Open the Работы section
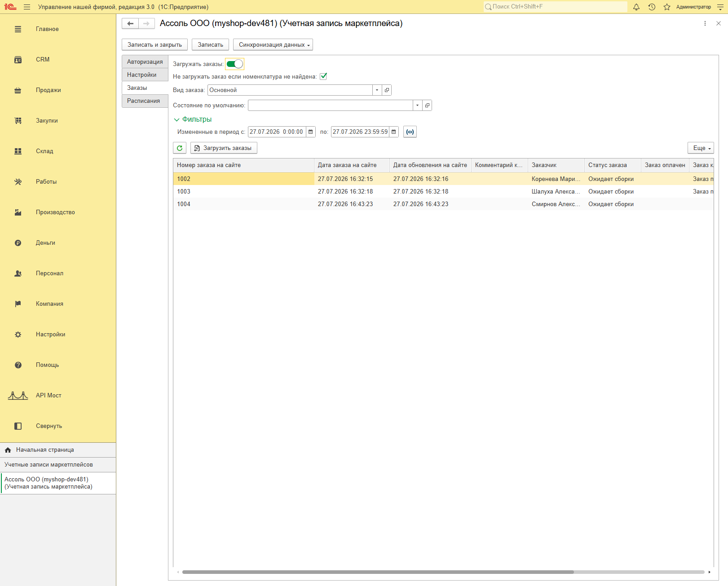Image resolution: width=728 pixels, height=586 pixels. point(58,182)
